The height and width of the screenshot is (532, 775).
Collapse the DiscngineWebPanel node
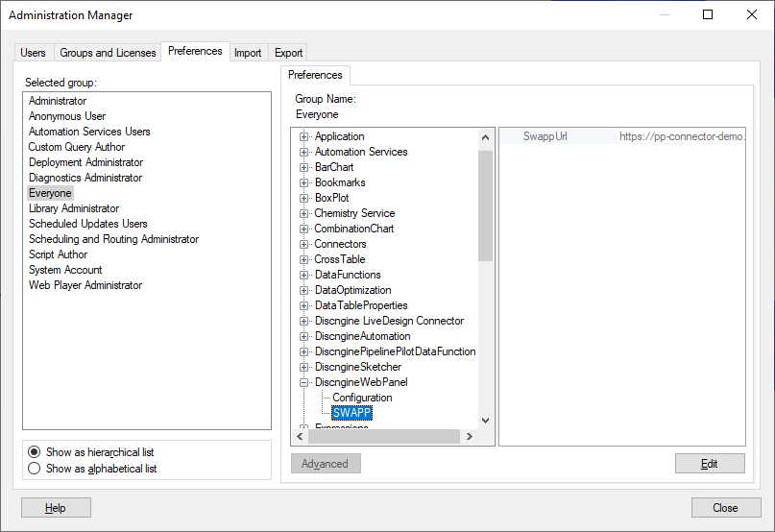304,382
